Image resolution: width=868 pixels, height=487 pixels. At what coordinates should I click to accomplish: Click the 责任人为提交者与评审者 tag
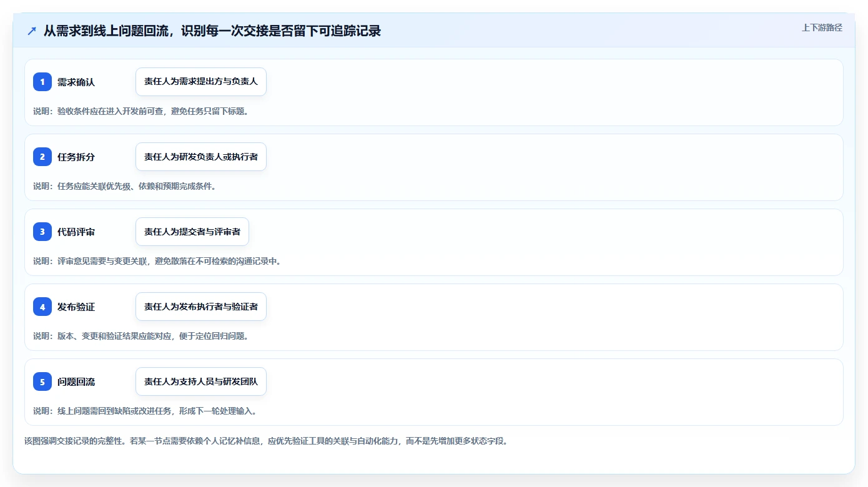coord(192,232)
